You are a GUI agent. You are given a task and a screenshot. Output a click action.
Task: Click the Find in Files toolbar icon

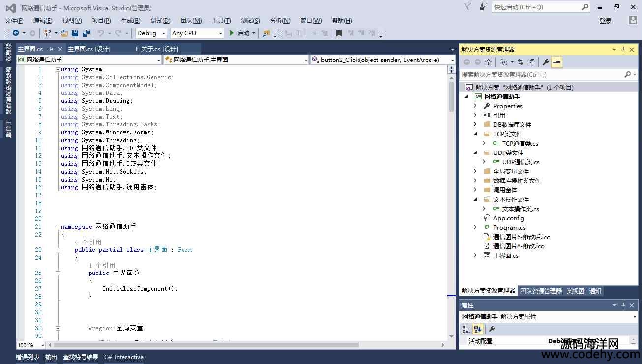coord(266,33)
